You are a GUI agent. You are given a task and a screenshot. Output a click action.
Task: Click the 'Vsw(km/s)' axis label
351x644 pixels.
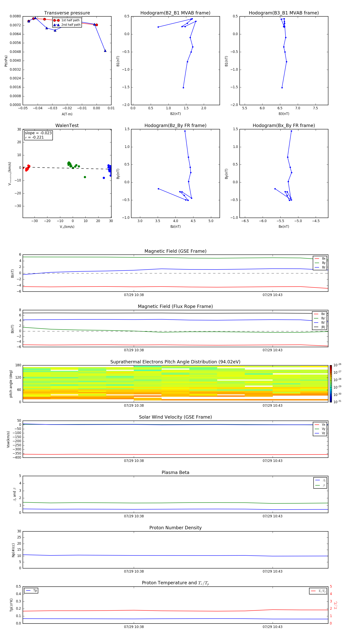point(8,439)
